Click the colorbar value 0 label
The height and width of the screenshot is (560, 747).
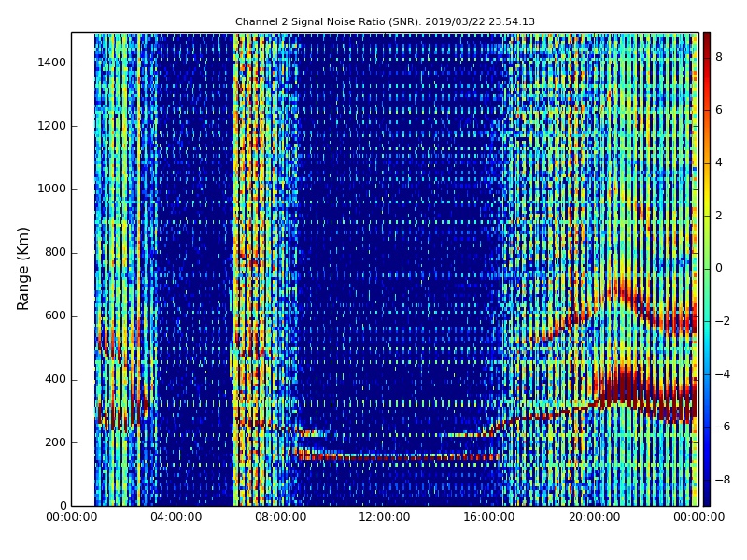click(x=719, y=269)
